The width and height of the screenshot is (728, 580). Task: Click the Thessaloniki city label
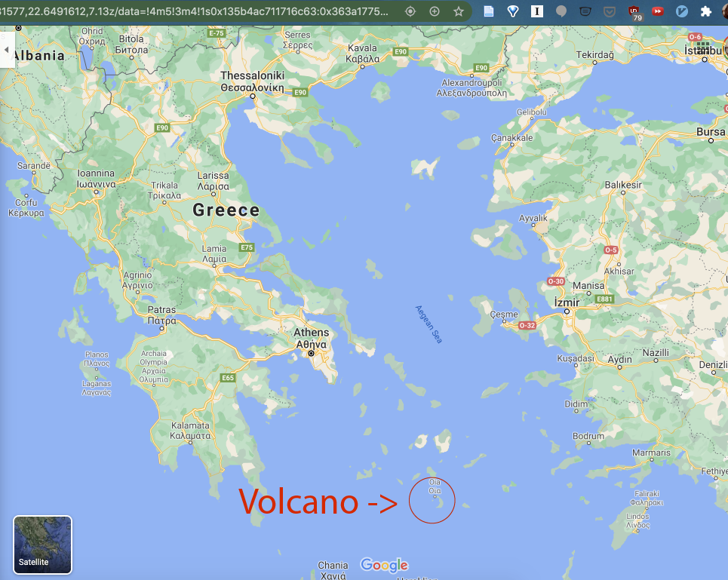tap(252, 81)
